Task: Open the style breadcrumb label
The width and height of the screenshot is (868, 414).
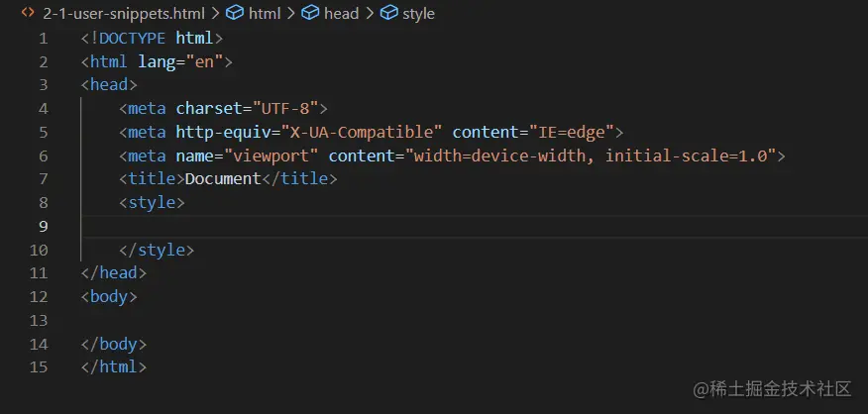Action: (418, 14)
